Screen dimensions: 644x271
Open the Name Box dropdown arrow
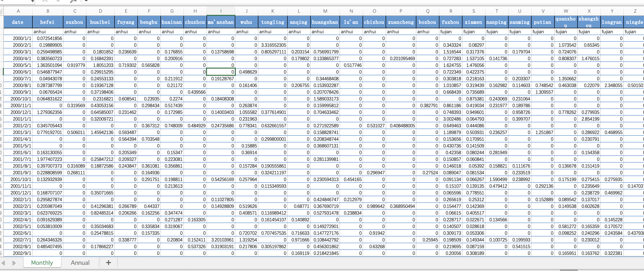(32, 1)
